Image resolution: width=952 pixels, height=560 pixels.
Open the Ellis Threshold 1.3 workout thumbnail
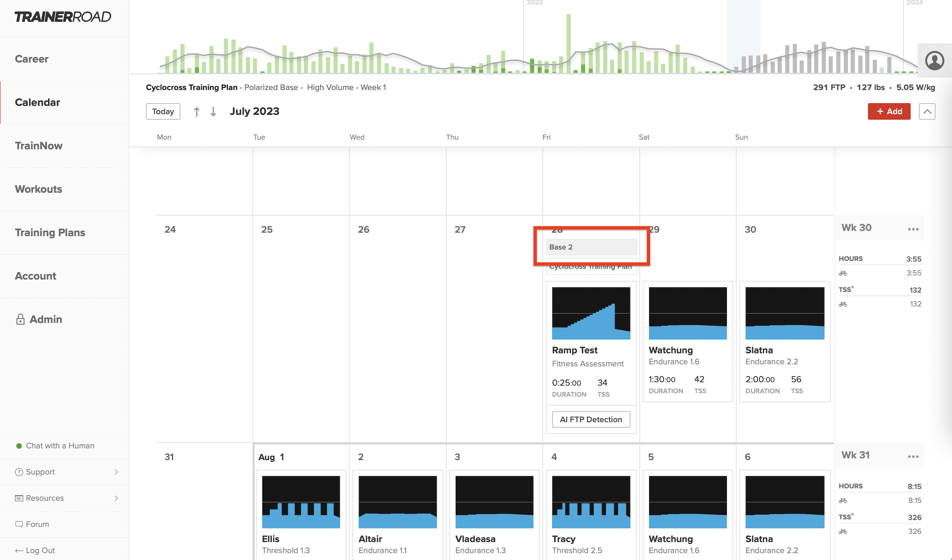pos(301,502)
